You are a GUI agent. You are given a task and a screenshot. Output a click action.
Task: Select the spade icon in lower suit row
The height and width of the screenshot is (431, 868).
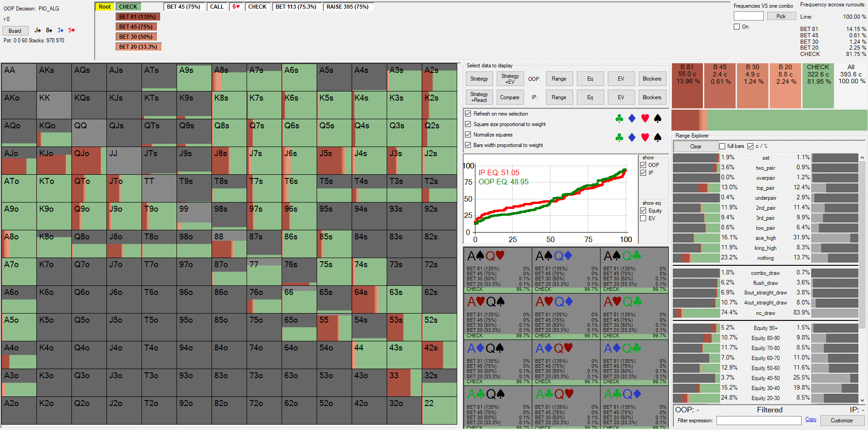tap(657, 137)
